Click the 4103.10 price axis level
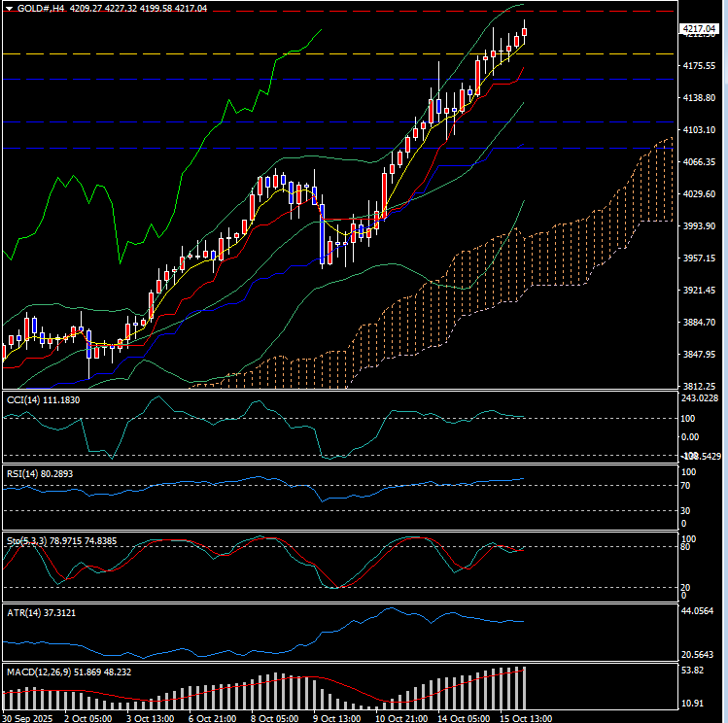728x723 pixels. [x=699, y=130]
